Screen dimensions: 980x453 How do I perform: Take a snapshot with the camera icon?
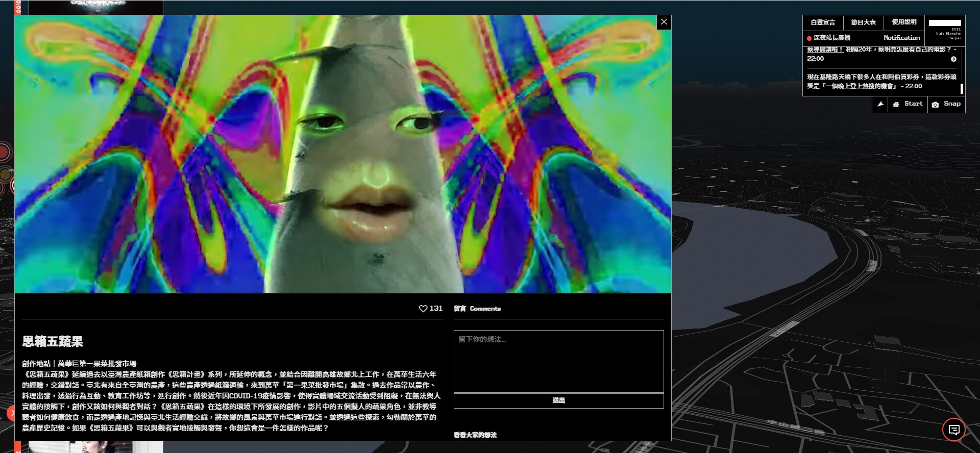935,104
